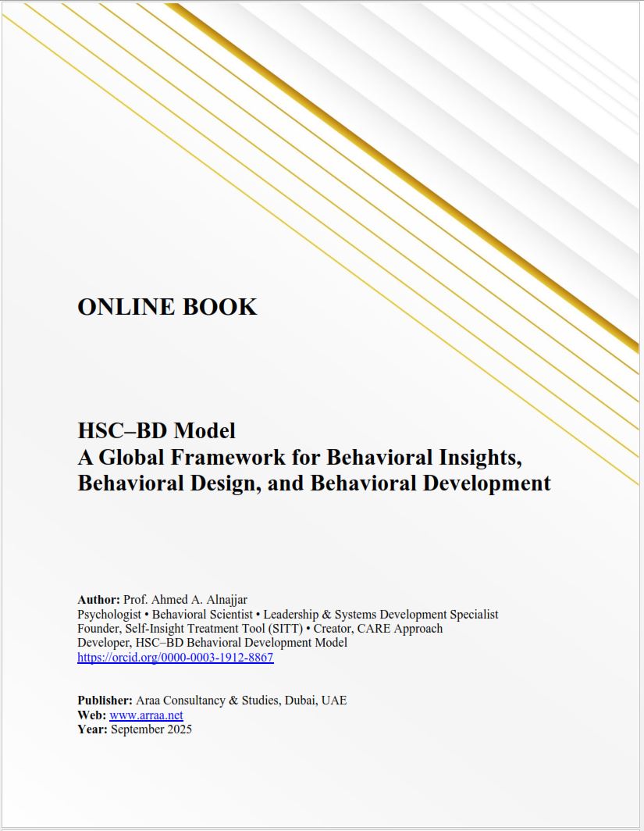Click the ONLINE BOOK title text
644x831 pixels.
(166, 308)
